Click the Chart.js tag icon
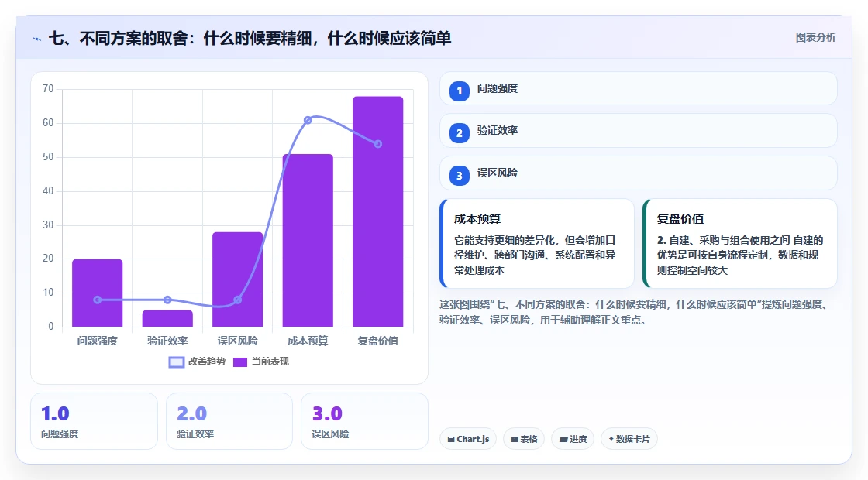 450,439
